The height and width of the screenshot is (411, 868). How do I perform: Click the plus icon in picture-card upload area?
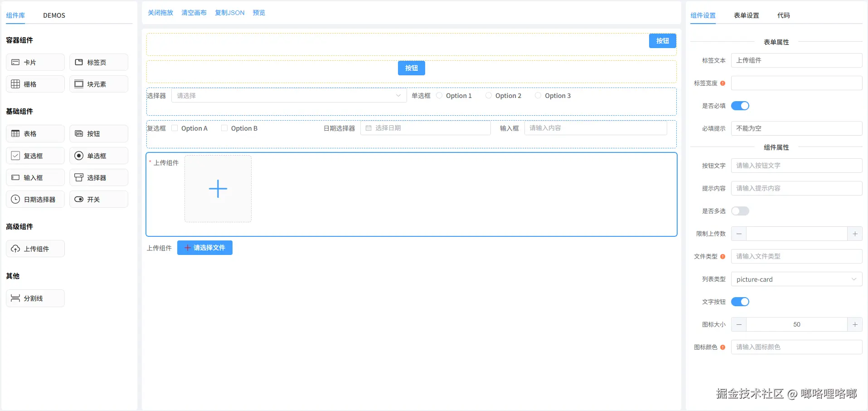click(218, 189)
